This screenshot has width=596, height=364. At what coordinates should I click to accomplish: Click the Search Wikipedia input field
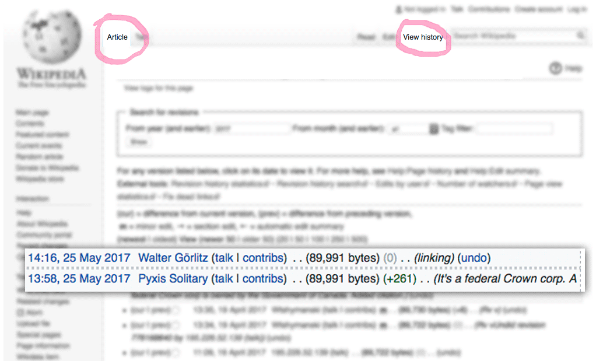pyautogui.click(x=513, y=36)
